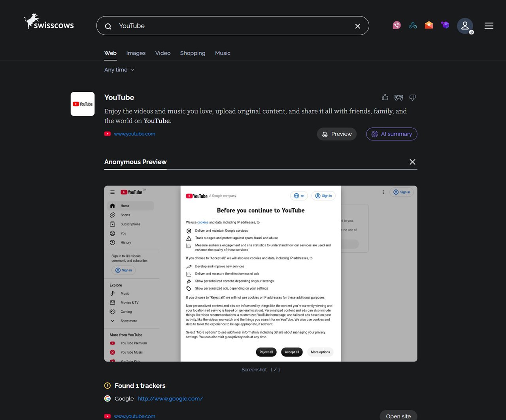This screenshot has width=506, height=420.
Task: Click the teal triple-loop icon in the header
Action: tap(413, 25)
